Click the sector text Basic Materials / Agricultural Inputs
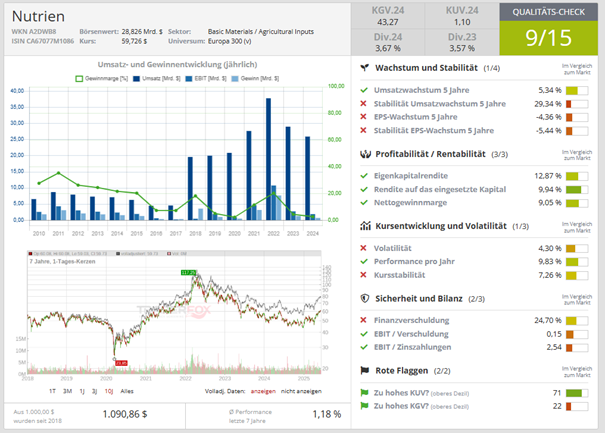Screen dimensions: 605x433 pos(261,32)
